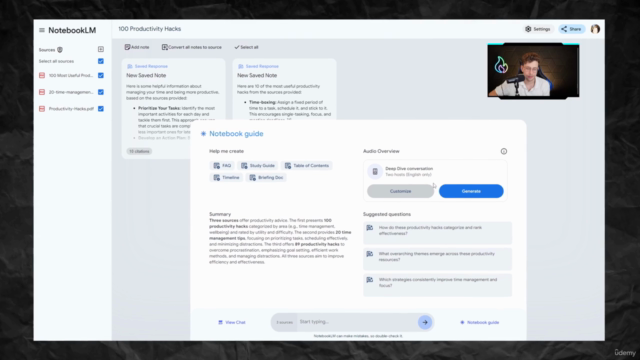Click the webcam video overlay
This screenshot has width=640, height=360.
pyautogui.click(x=533, y=70)
